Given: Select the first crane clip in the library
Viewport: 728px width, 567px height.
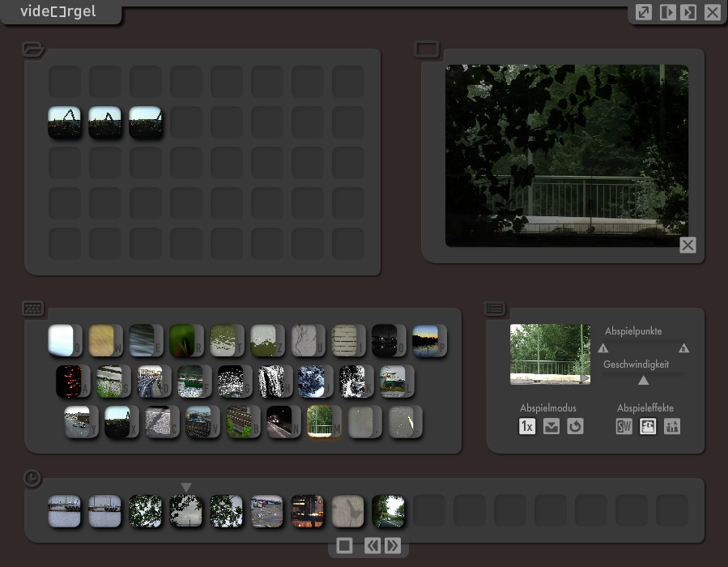Looking at the screenshot, I should point(65,122).
